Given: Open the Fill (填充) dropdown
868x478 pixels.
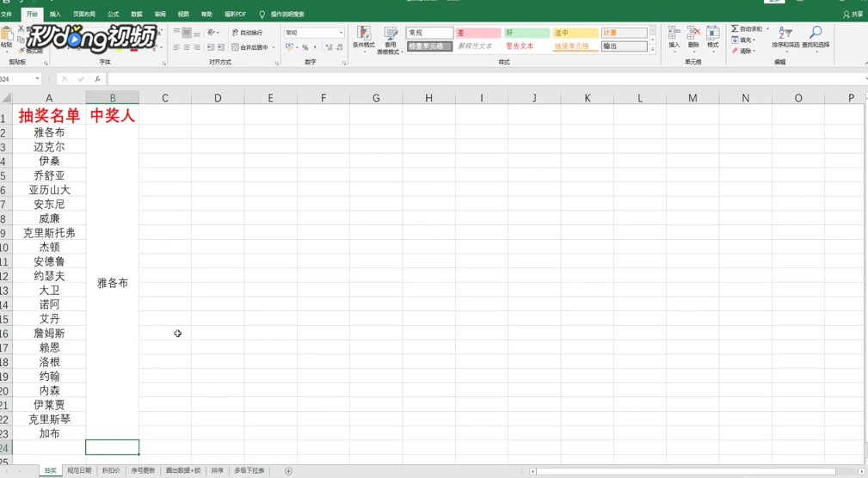Looking at the screenshot, I should [743, 40].
